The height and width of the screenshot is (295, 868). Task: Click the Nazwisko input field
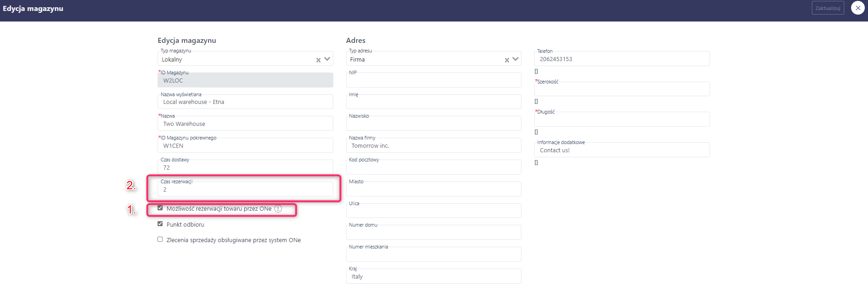click(434, 124)
